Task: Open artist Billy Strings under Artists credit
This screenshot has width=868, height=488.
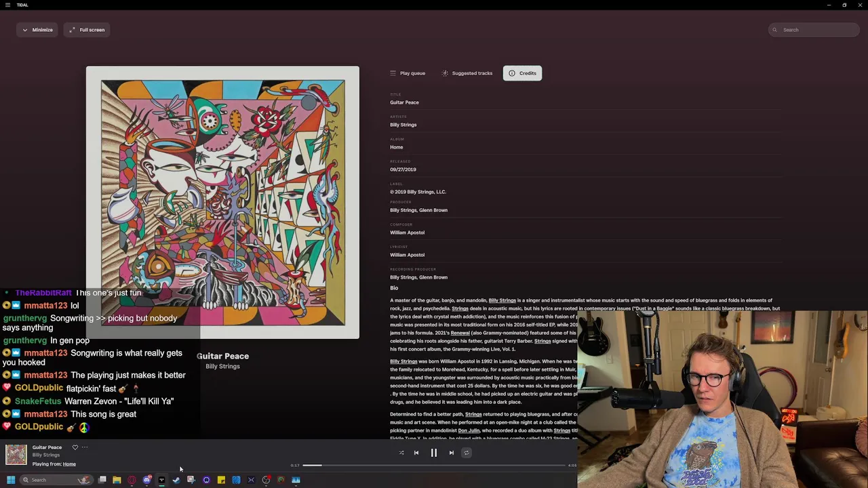Action: click(403, 125)
